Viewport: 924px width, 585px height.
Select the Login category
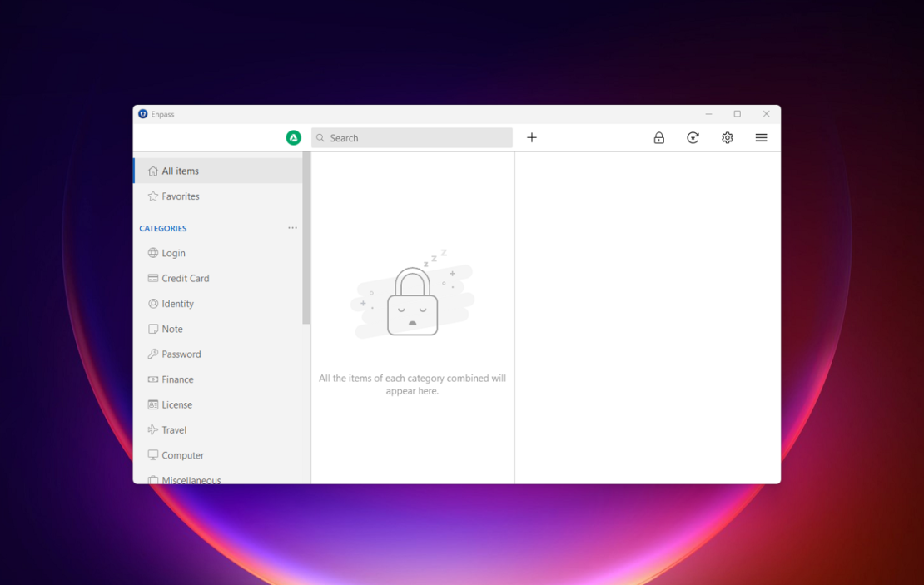(x=173, y=253)
